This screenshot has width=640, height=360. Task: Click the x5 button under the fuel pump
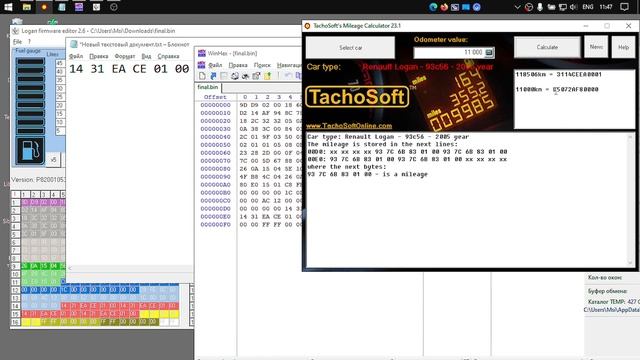coord(53,160)
